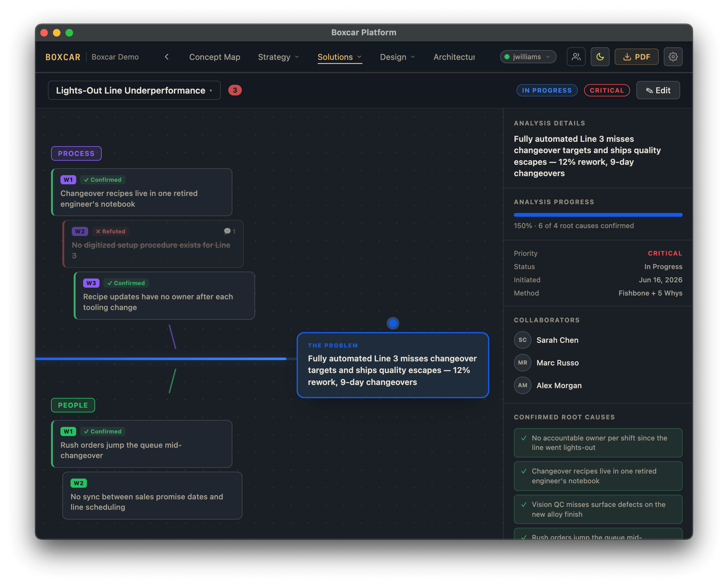Open the settings gear icon
The width and height of the screenshot is (728, 586).
673,57
